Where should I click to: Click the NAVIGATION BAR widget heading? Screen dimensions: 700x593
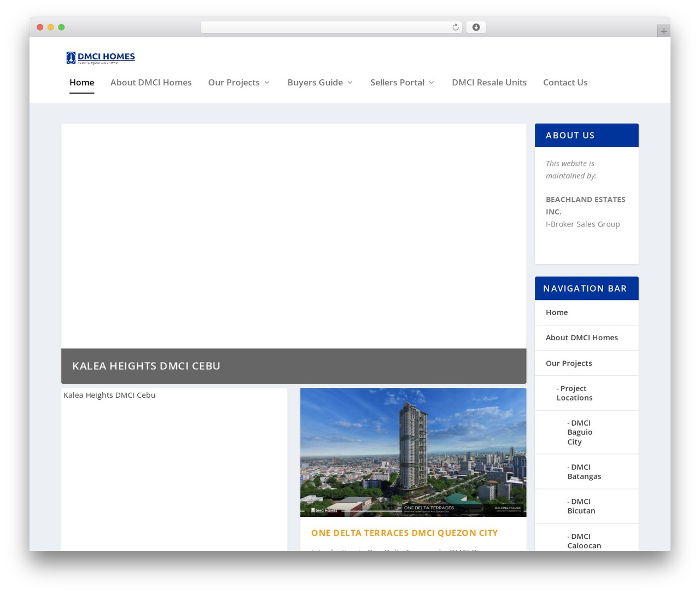point(586,288)
